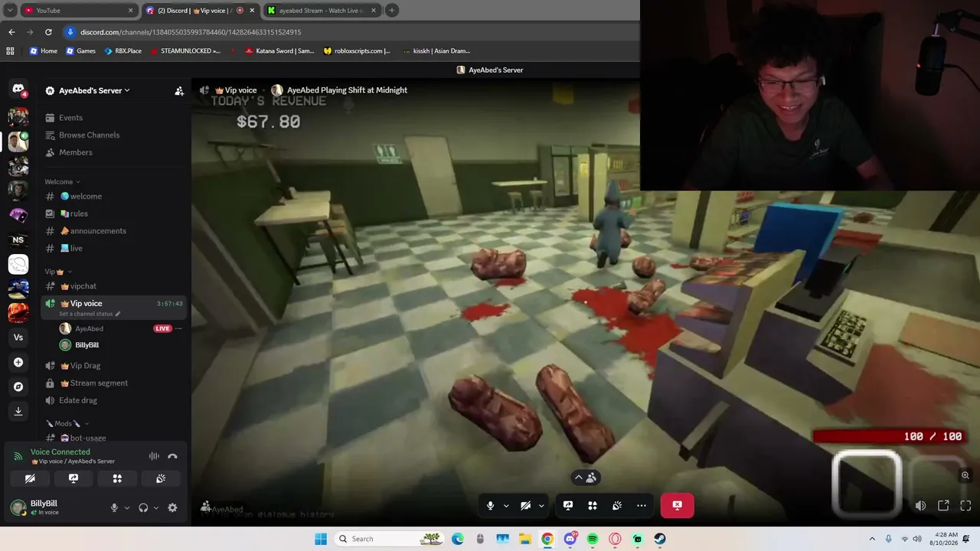Screen dimensions: 980x551
Task: Join the Vip Drag voice channel
Action: click(x=114, y=366)
